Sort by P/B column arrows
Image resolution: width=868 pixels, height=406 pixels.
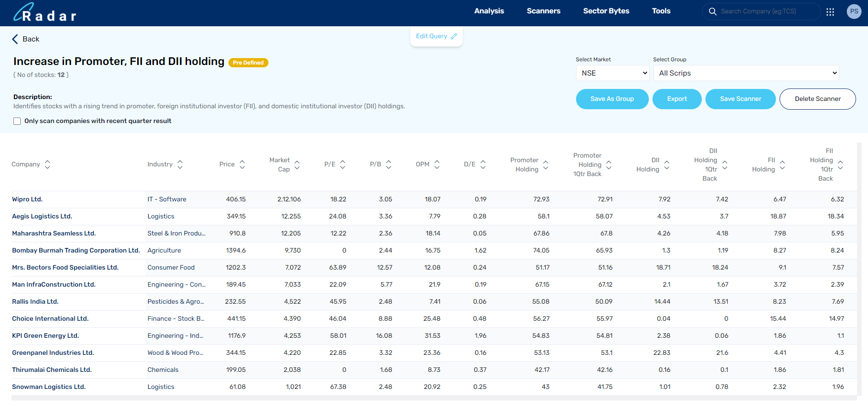(389, 165)
